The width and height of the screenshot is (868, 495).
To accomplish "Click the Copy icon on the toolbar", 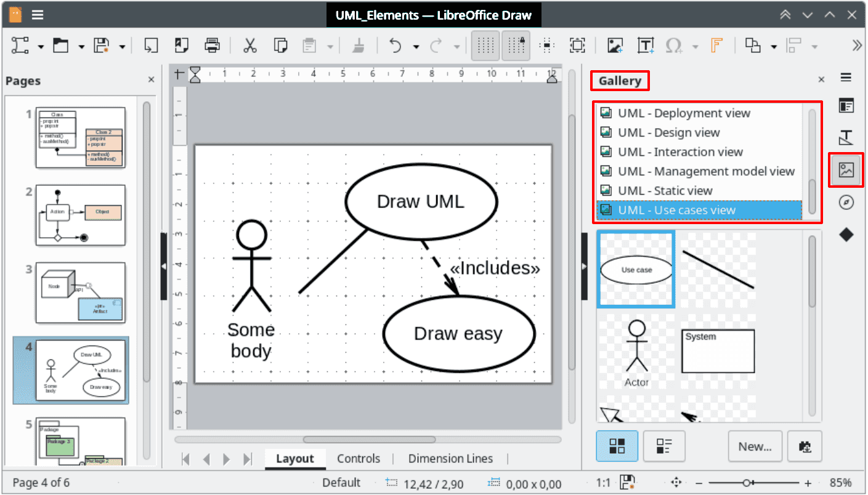I will [x=280, y=45].
